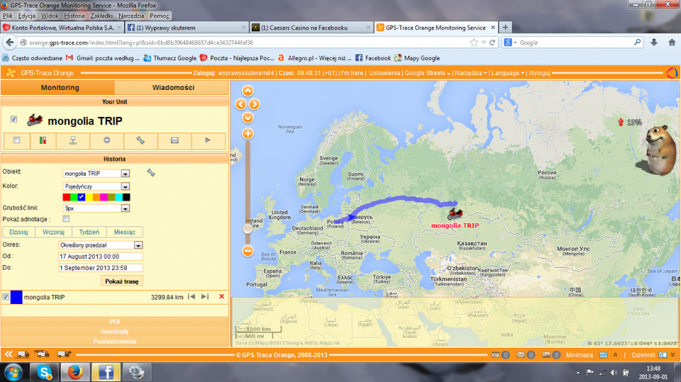Click the play arrow icon in unit toolbar
This screenshot has width=681, height=382.
(x=208, y=140)
